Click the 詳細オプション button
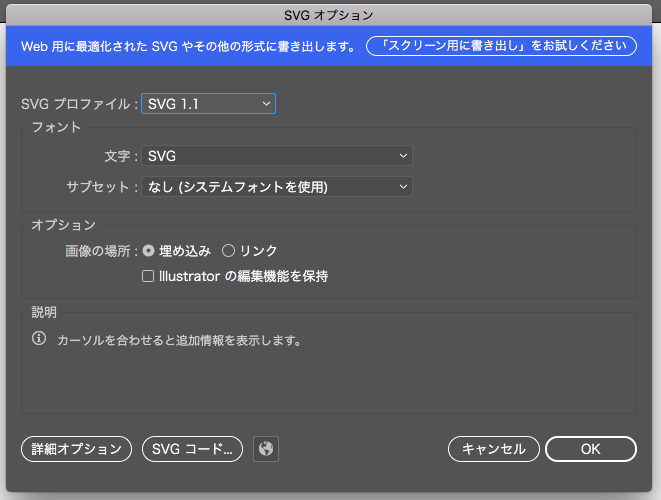 (76, 449)
